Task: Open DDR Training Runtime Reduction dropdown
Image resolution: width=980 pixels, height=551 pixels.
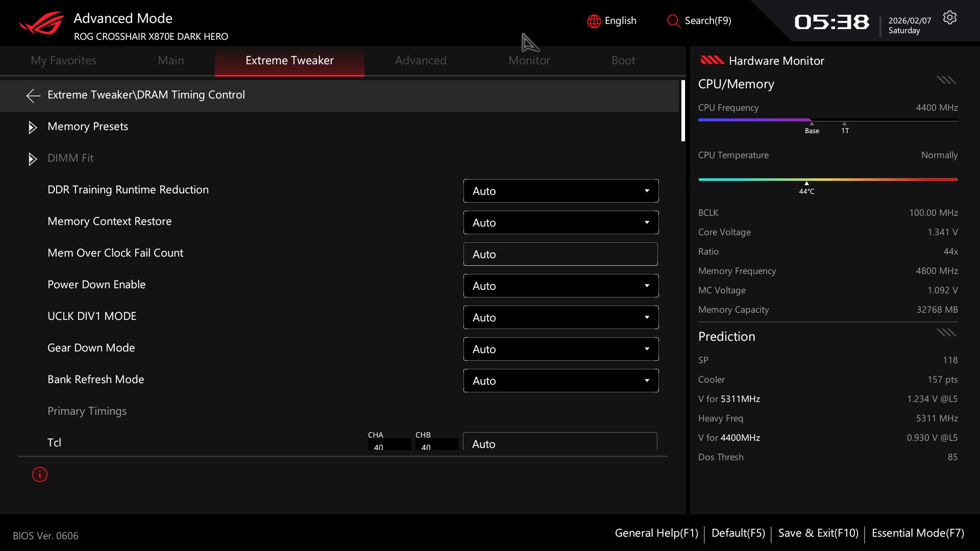Action: click(560, 191)
